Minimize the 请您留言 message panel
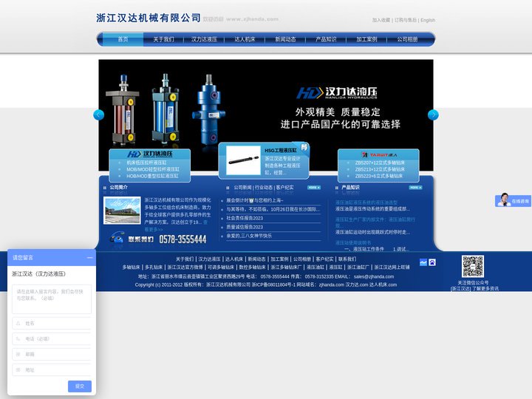Viewport: 532px width, 399px height. pyautogui.click(x=89, y=258)
